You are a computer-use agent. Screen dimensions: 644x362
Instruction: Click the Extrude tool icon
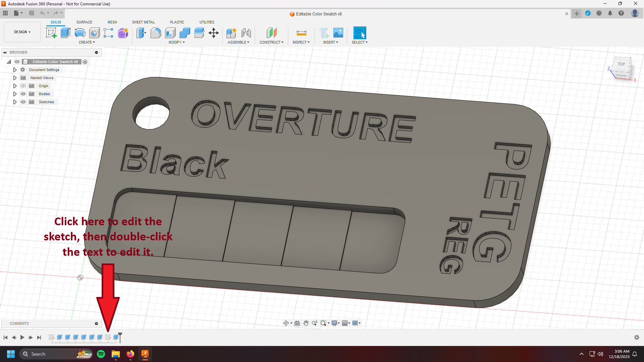click(65, 33)
